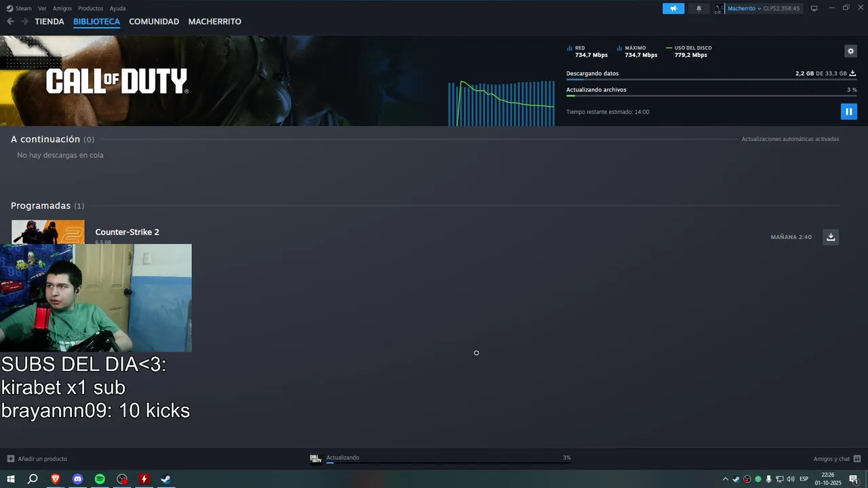Open the Amigos menu
The width and height of the screenshot is (868, 488).
62,8
